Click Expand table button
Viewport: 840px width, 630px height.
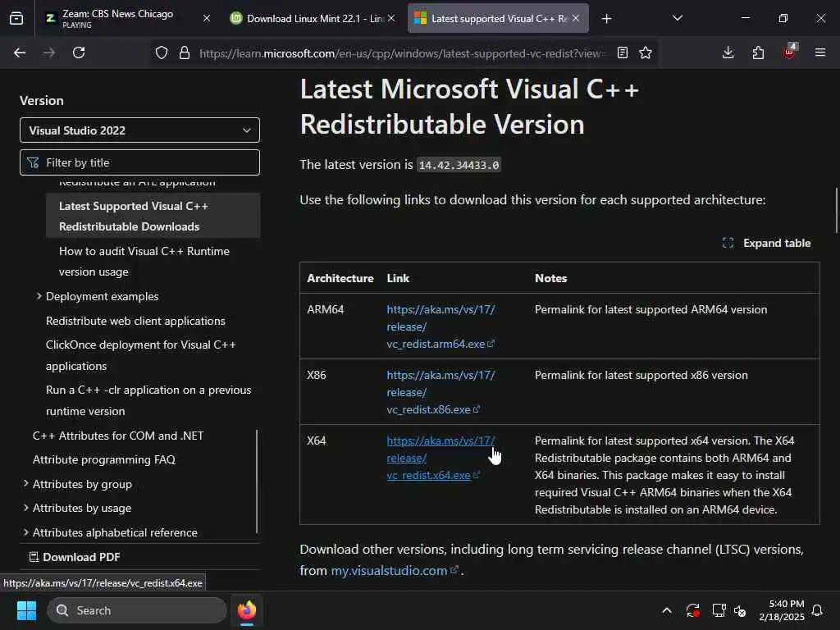[x=767, y=243]
